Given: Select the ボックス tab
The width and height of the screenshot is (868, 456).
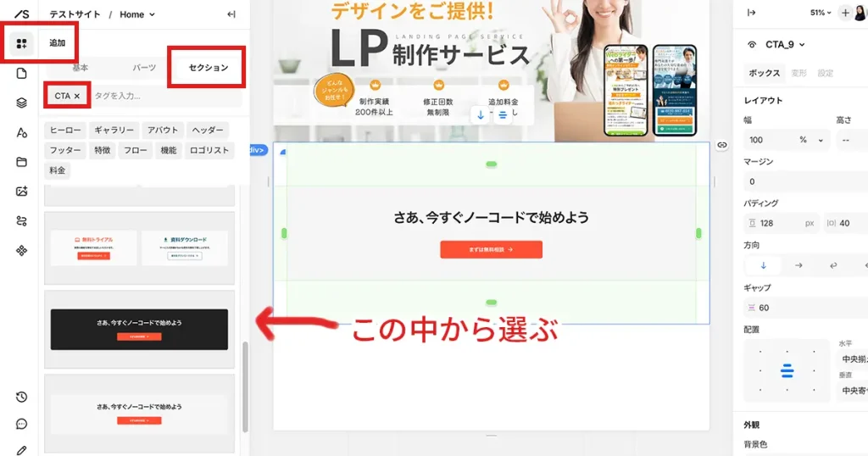Looking at the screenshot, I should [764, 73].
